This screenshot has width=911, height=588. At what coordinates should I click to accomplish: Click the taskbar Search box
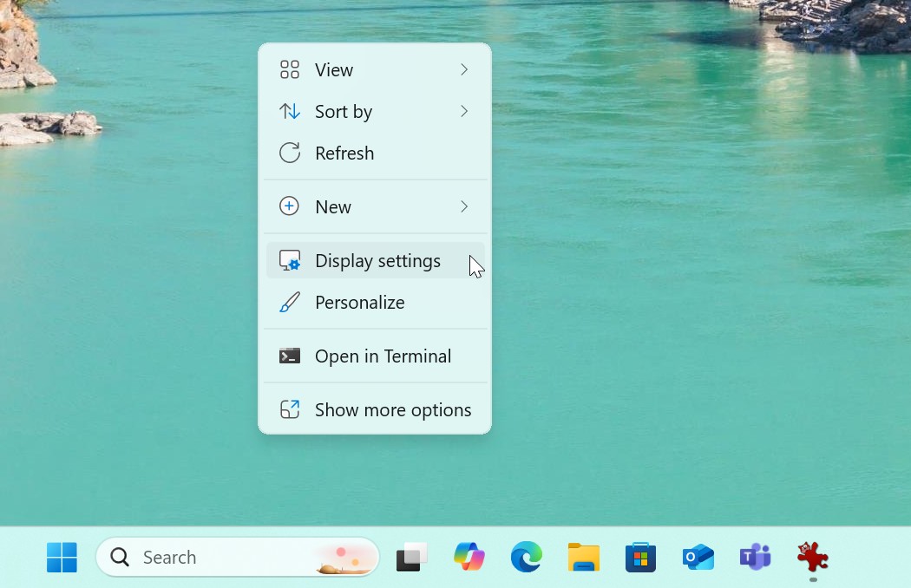[208, 557]
